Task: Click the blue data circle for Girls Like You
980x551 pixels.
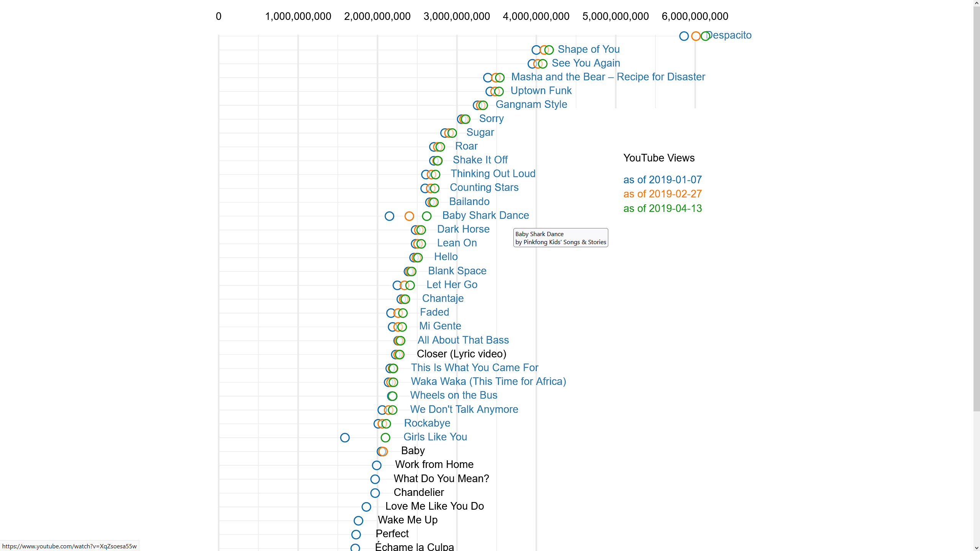Action: [345, 438]
